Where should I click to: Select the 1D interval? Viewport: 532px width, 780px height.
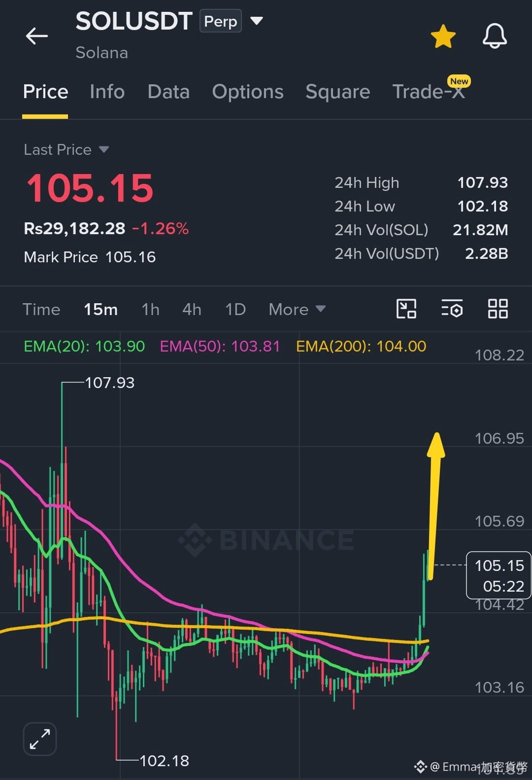click(235, 309)
